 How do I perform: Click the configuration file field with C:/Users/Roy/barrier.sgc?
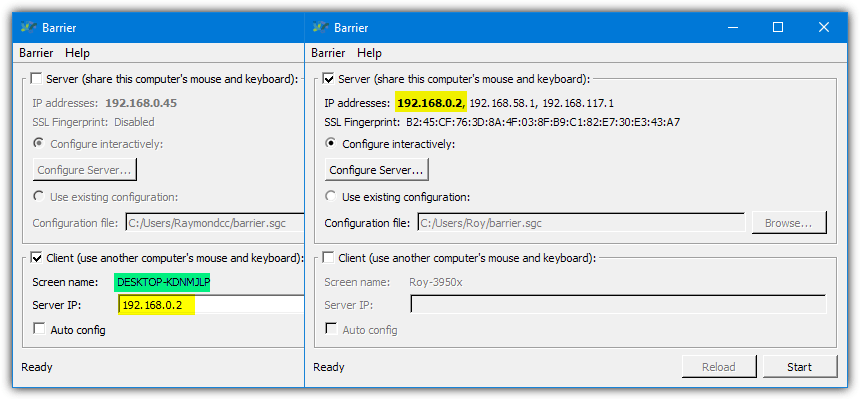point(581,223)
